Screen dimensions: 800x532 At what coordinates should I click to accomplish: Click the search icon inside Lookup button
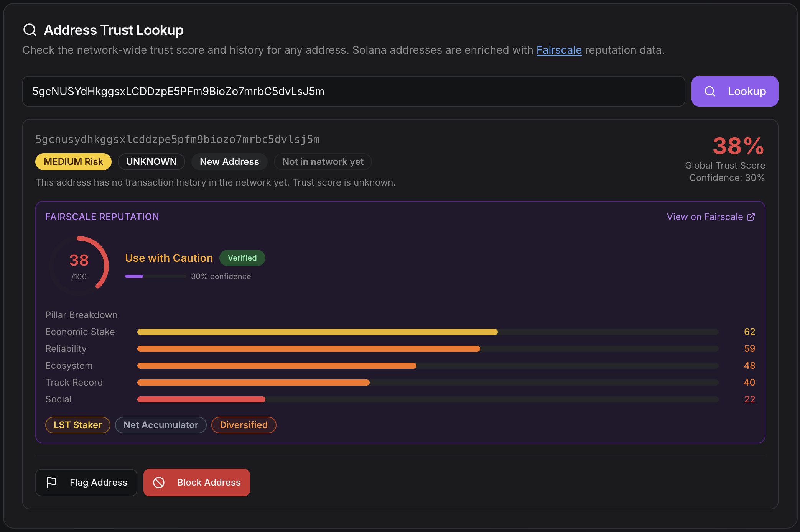[710, 91]
